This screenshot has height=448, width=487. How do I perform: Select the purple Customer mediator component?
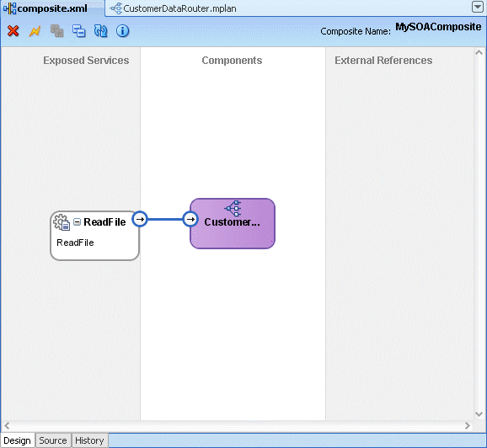(233, 223)
